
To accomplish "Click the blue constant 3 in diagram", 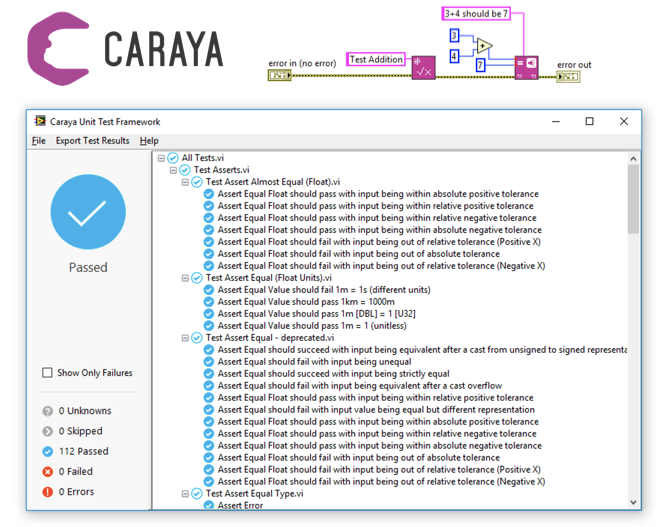I will click(x=454, y=36).
